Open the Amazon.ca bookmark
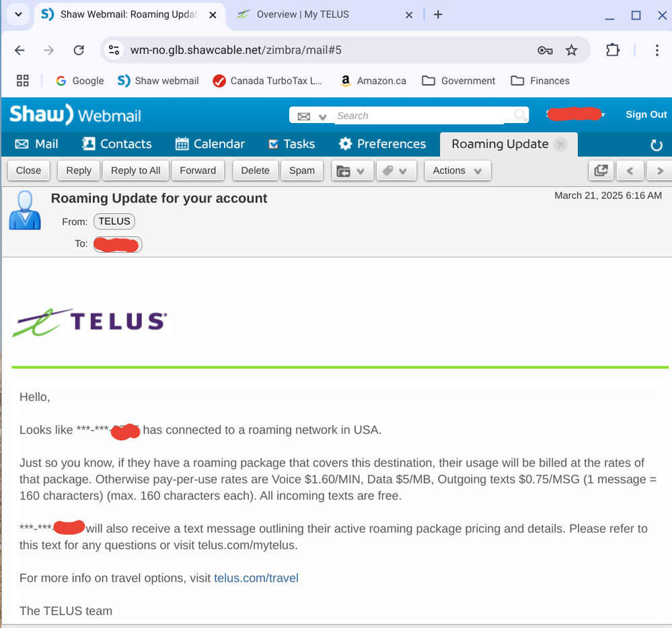The height and width of the screenshot is (628, 672). [373, 81]
